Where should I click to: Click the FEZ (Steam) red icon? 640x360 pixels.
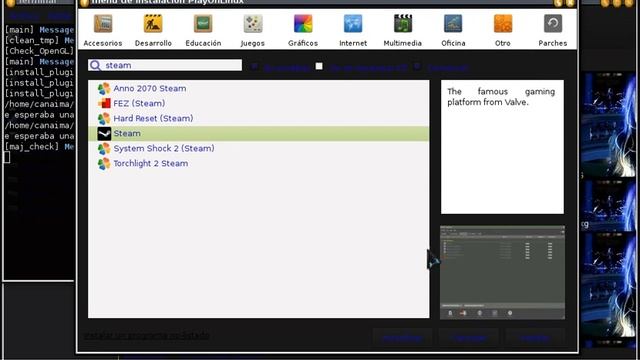pos(104,103)
